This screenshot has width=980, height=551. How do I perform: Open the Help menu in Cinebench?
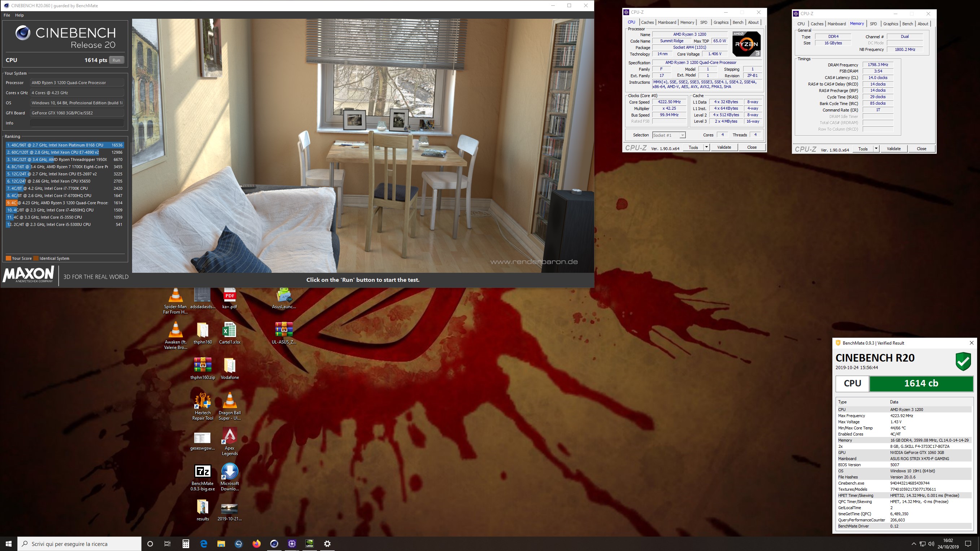(x=19, y=15)
